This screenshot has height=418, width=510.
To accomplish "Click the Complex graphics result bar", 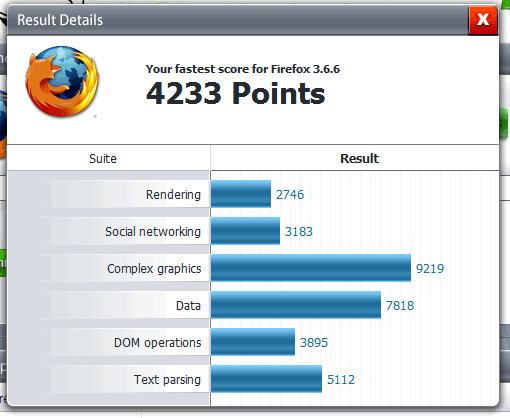I will click(311, 268).
